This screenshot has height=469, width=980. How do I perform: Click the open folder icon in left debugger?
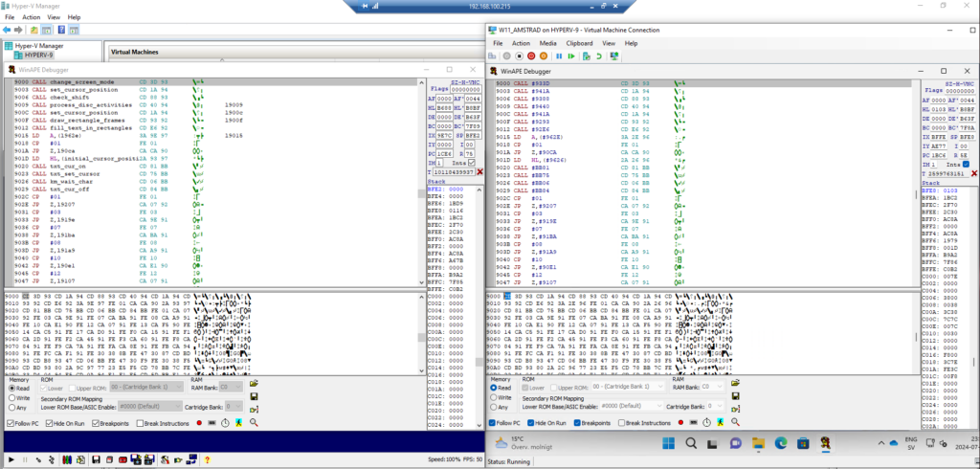tap(255, 383)
